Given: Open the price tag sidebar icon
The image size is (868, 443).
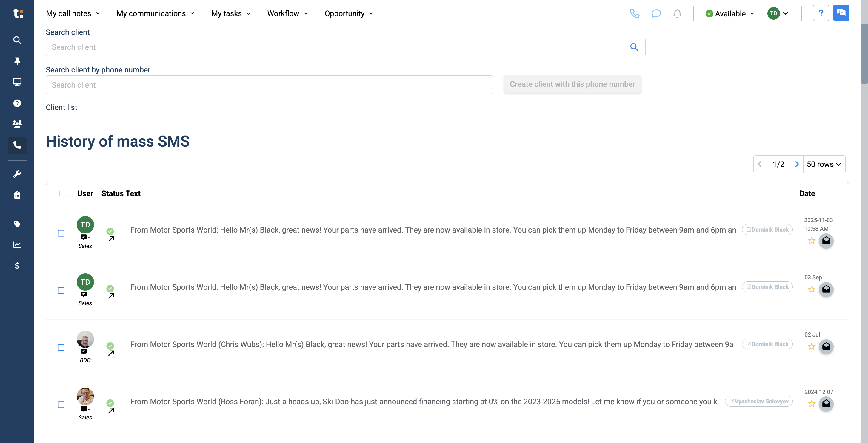Looking at the screenshot, I should point(17,224).
